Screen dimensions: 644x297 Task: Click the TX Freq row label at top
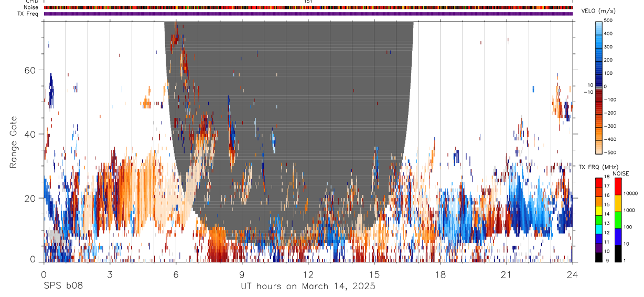(28, 14)
